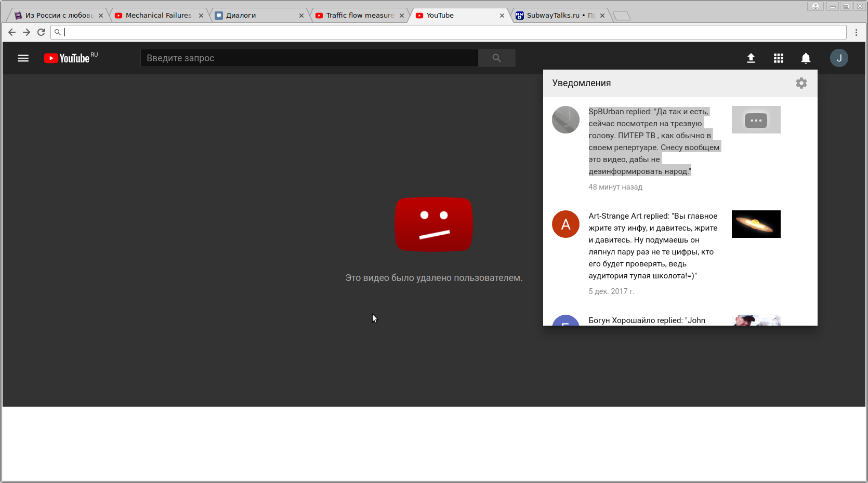Open notification settings gear

(x=801, y=83)
